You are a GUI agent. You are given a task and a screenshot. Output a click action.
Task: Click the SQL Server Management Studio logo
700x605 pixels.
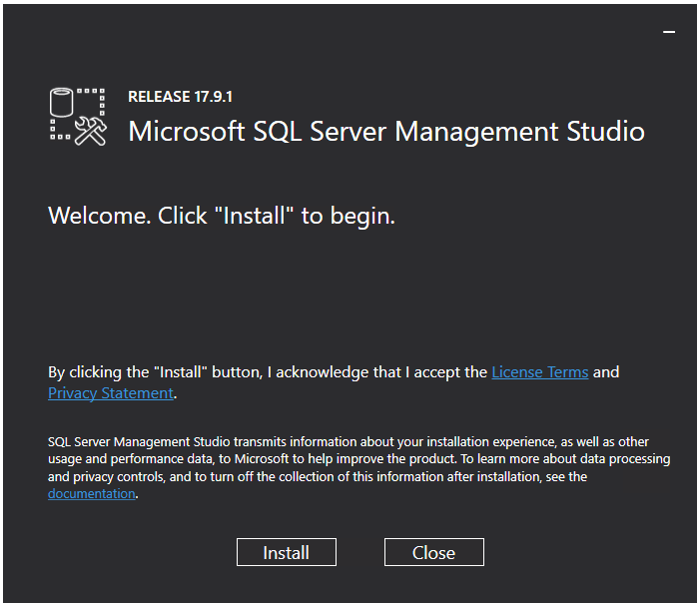(x=78, y=118)
